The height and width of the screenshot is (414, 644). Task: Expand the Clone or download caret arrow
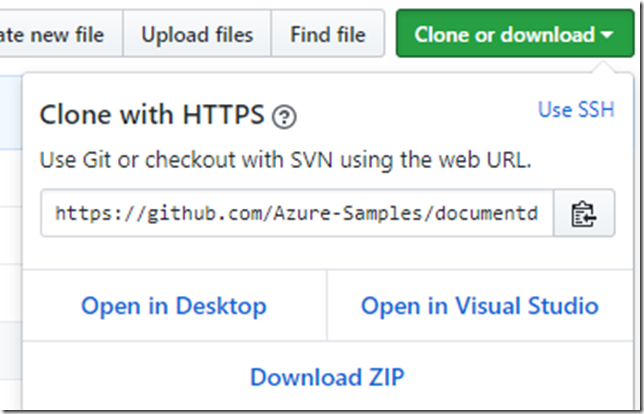(607, 35)
